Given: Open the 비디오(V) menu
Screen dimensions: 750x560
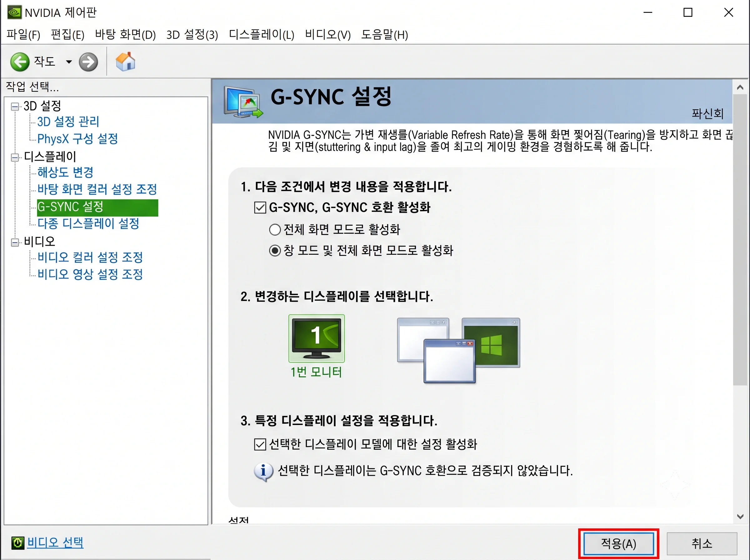Looking at the screenshot, I should click(x=328, y=34).
